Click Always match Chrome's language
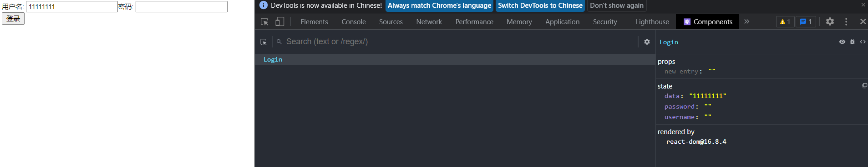The width and height of the screenshot is (868, 167). tap(439, 5)
